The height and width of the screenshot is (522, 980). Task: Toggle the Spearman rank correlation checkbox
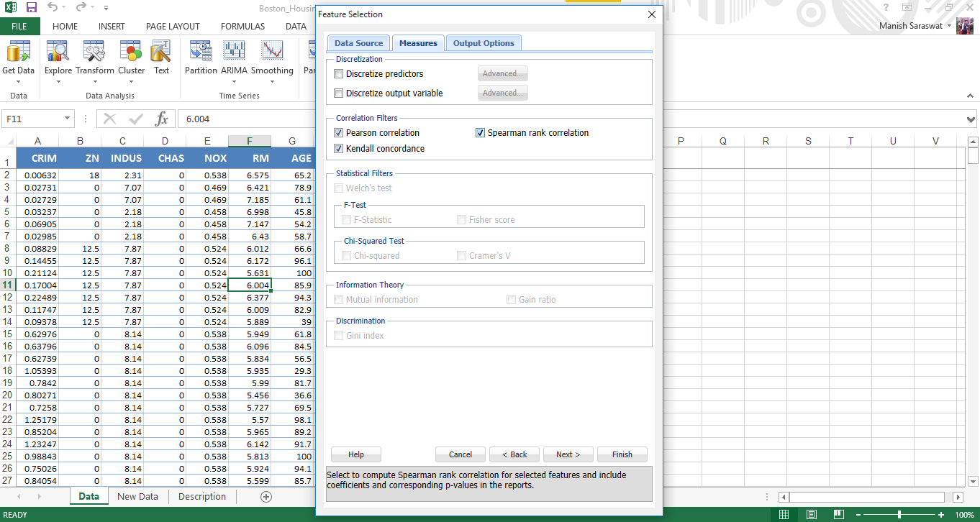coord(481,133)
